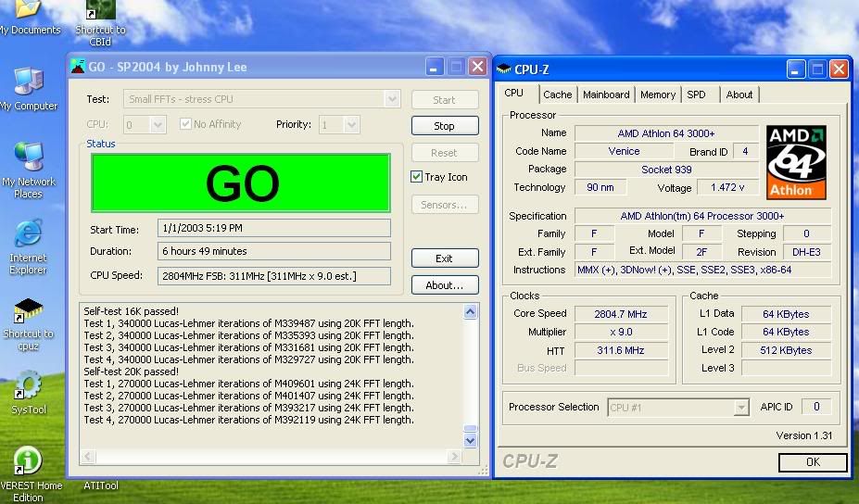Open the My Computer desktop icon
The image size is (859, 504).
coord(29,89)
